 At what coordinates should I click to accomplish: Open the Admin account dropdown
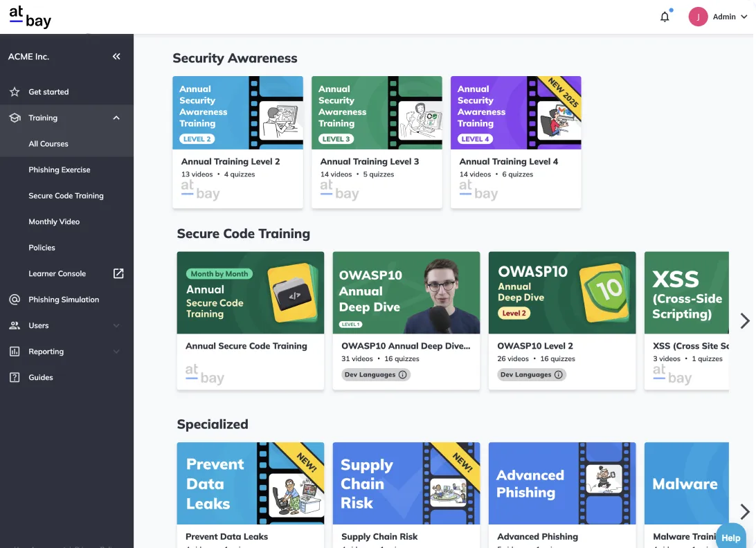coord(719,17)
